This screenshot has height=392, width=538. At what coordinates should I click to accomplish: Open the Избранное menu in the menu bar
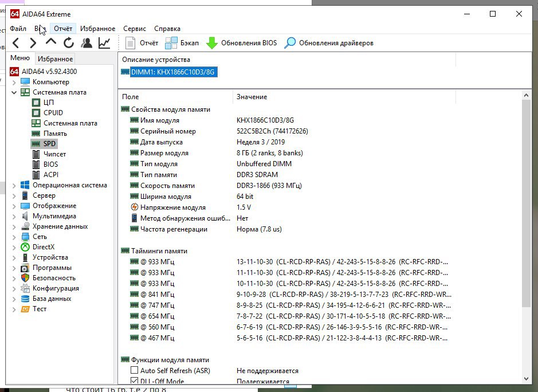click(98, 29)
